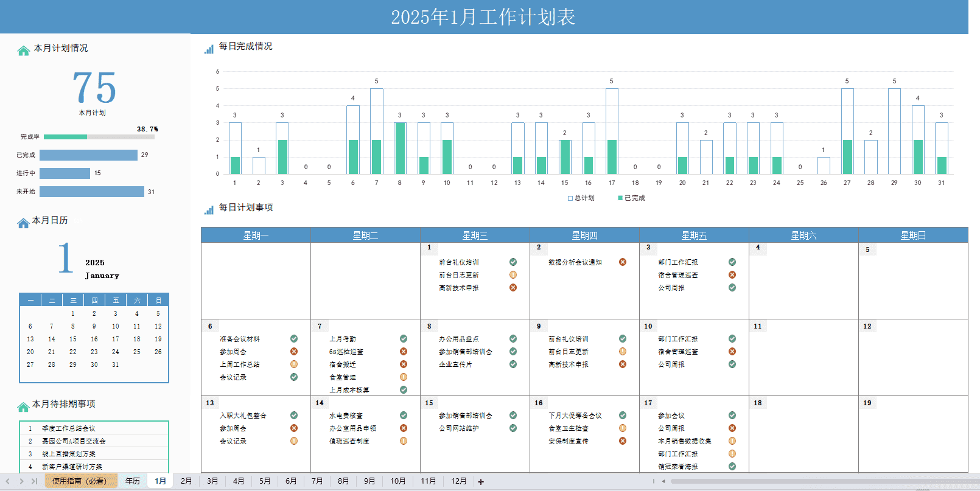The image size is (980, 491).
Task: Click the 数据分析会议通知 task text
Action: [x=575, y=262]
